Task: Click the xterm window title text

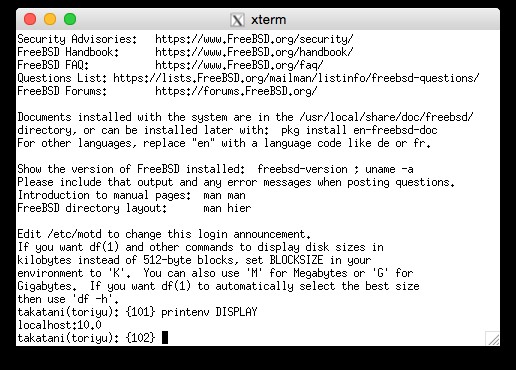Action: point(269,20)
